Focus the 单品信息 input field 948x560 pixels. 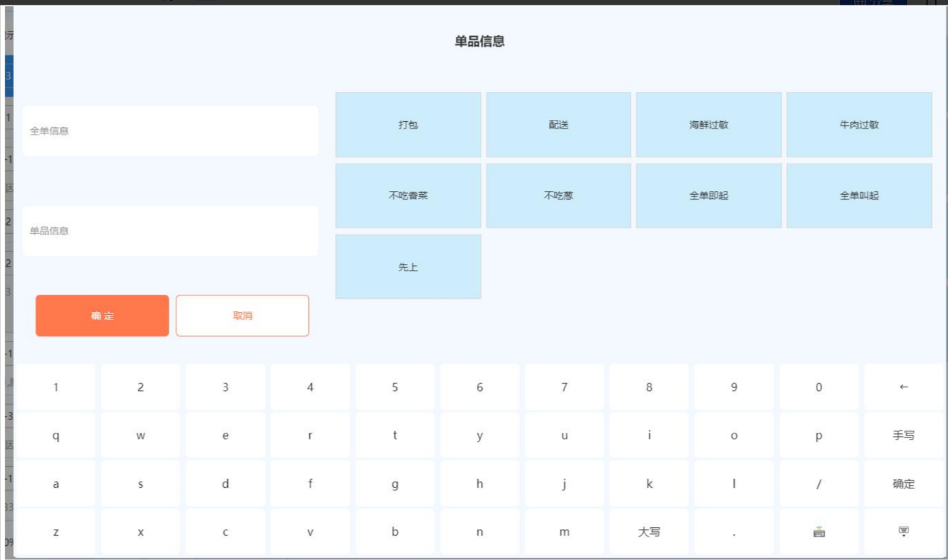click(x=170, y=231)
